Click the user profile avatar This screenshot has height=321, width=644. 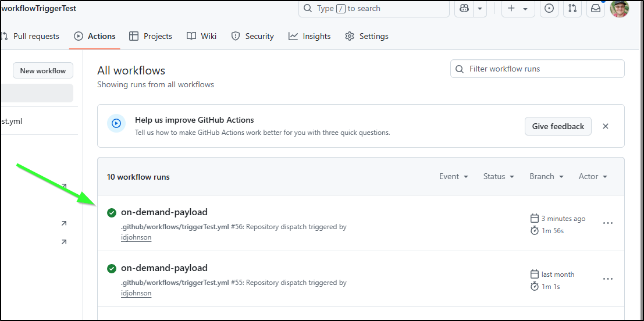point(620,9)
